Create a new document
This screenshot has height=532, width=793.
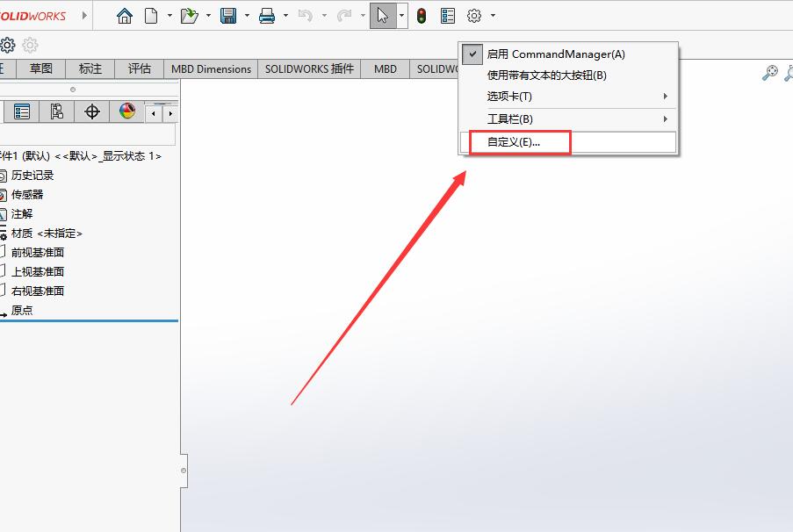point(151,16)
